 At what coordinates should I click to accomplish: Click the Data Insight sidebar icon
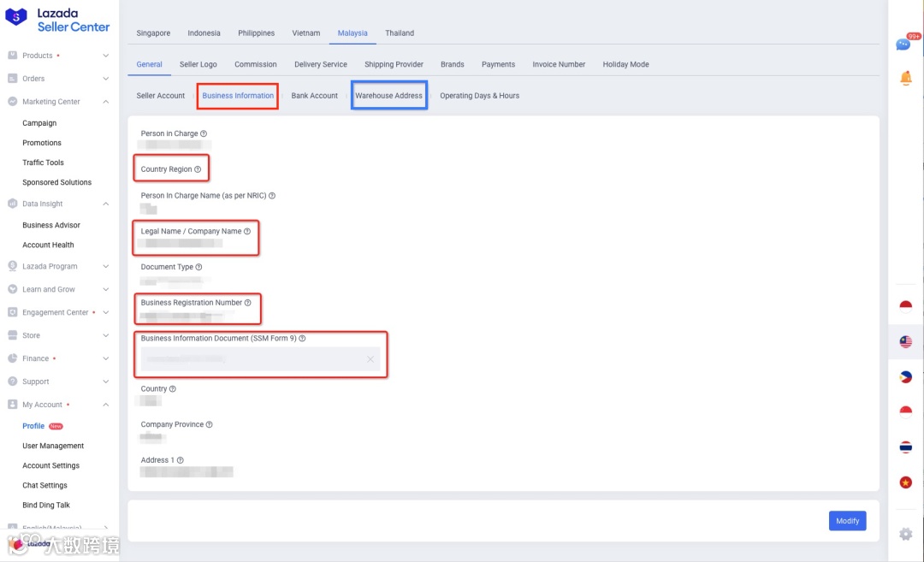point(12,204)
